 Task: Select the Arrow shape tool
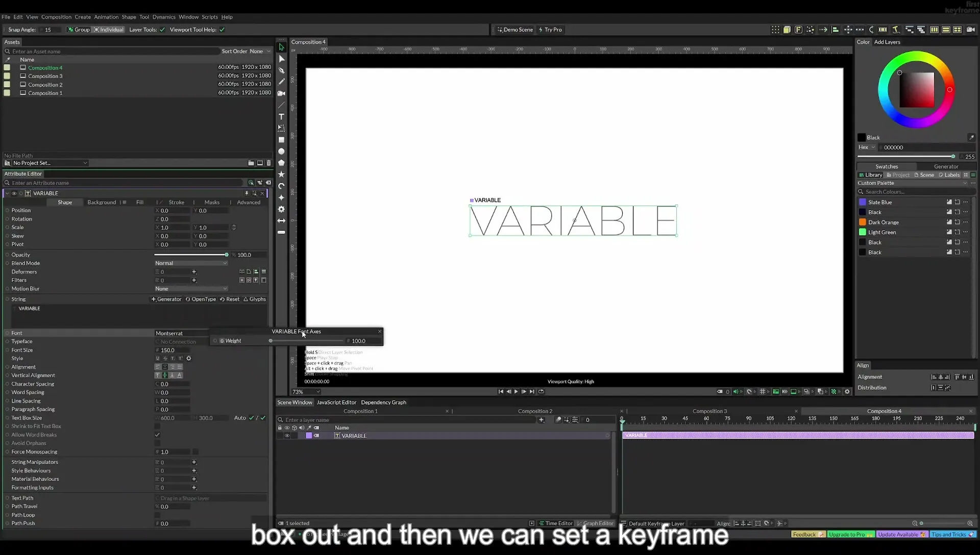click(x=281, y=221)
